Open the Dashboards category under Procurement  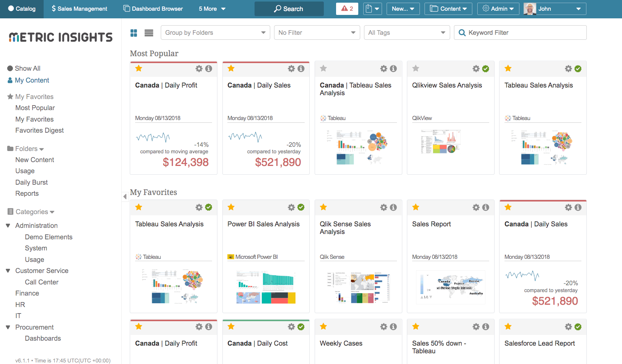pyautogui.click(x=43, y=338)
